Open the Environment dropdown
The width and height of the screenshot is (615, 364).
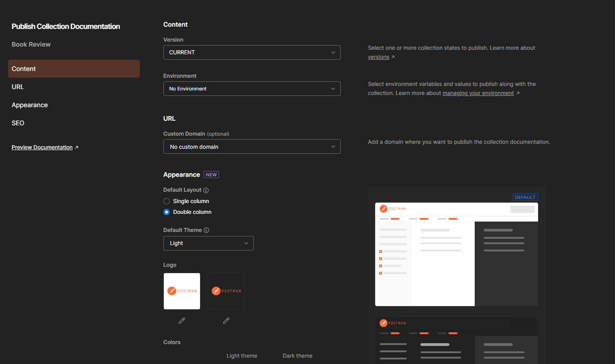coord(252,89)
